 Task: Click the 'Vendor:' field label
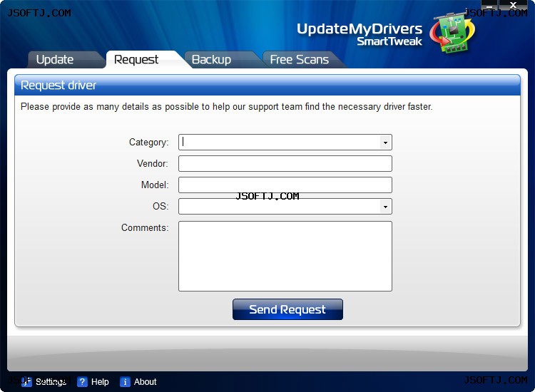(153, 164)
